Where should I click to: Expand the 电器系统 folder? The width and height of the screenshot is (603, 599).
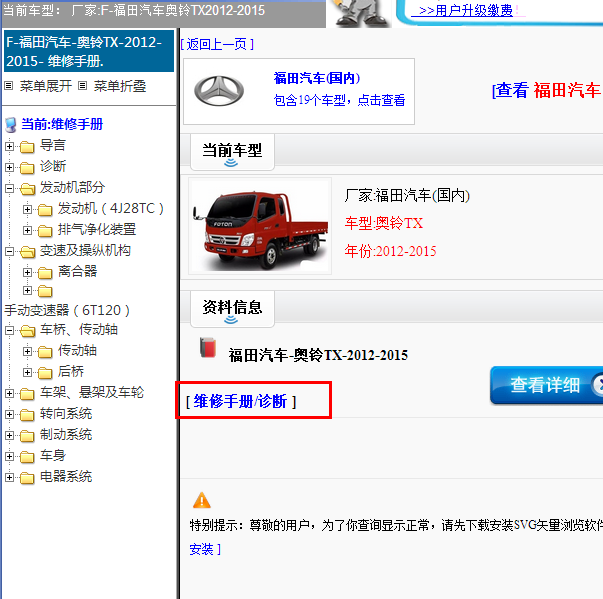[9, 477]
